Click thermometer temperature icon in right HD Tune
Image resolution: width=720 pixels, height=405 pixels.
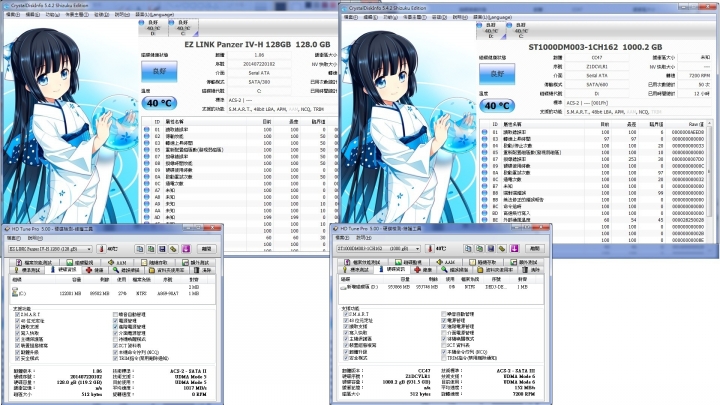[430, 248]
